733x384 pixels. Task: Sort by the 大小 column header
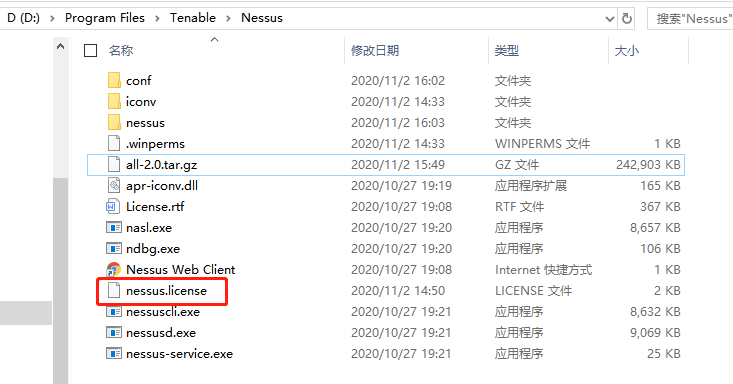point(627,51)
